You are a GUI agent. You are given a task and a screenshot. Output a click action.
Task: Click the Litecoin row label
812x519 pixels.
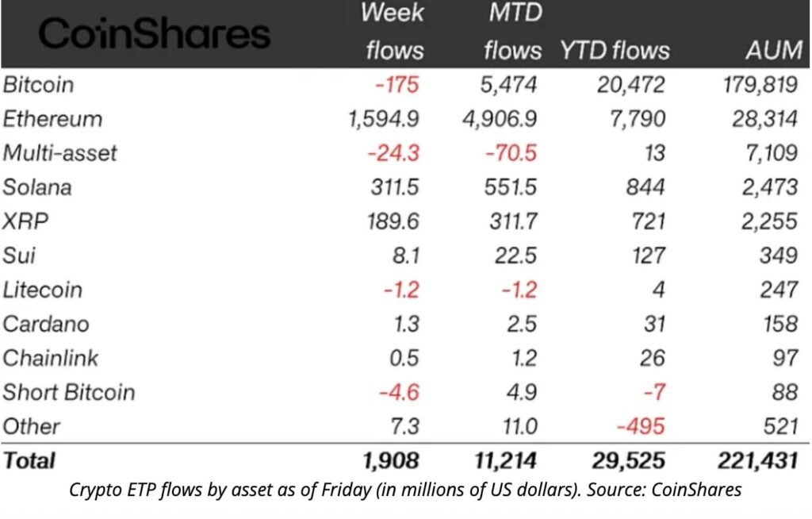(42, 290)
